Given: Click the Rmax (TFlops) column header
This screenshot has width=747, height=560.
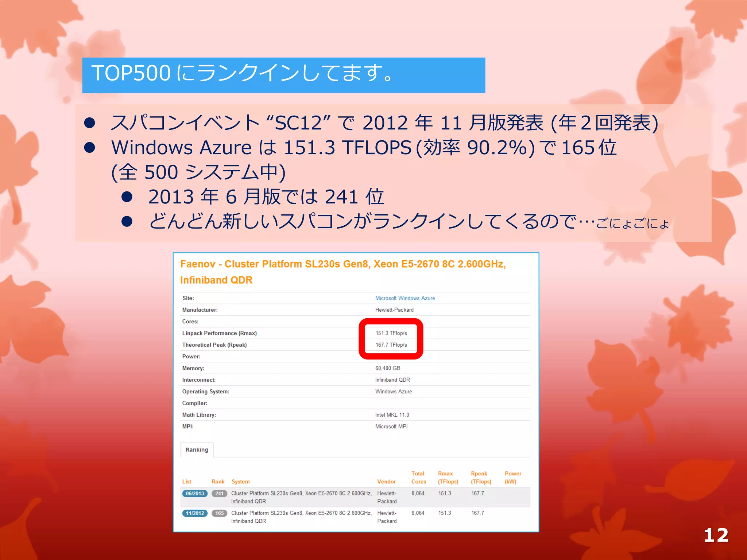Looking at the screenshot, I should [448, 478].
